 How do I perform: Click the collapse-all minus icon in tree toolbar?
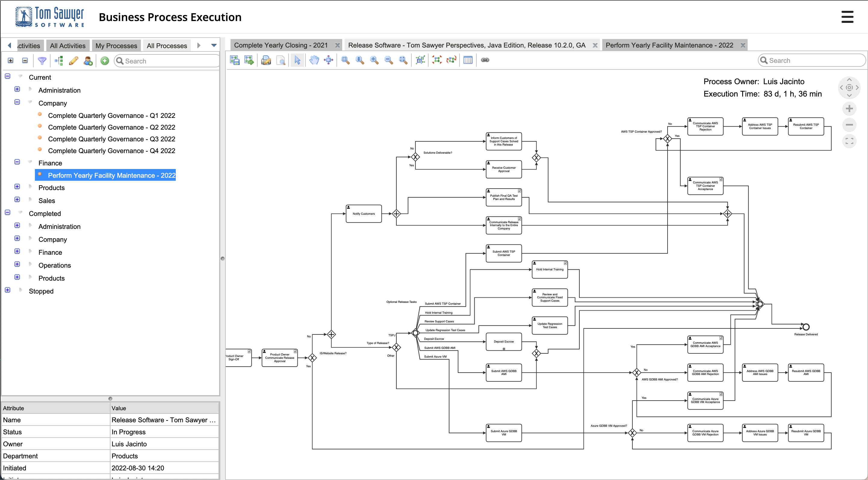pyautogui.click(x=25, y=60)
